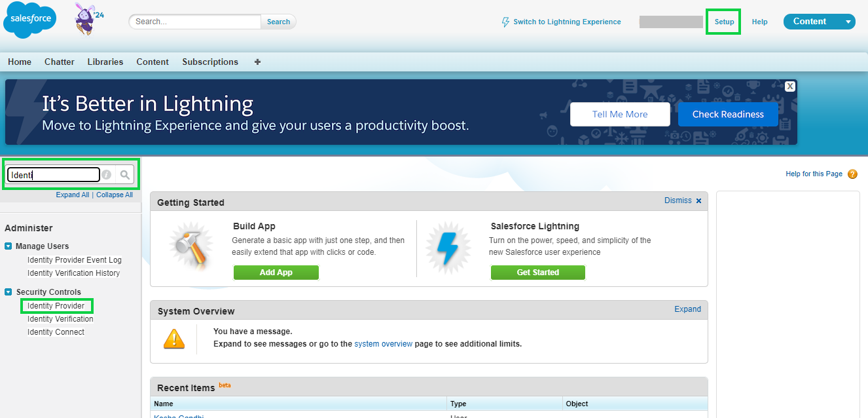Switch to the Chatter tab

click(x=59, y=62)
